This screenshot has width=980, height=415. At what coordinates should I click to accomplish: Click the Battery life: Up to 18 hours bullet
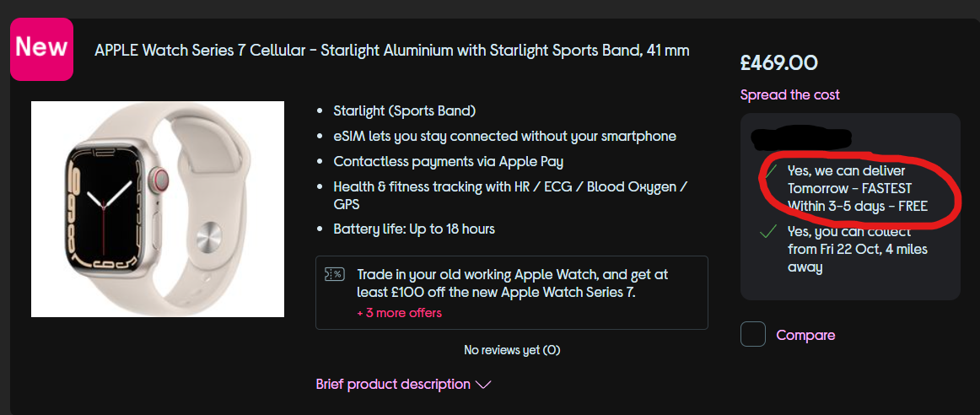[x=414, y=229]
